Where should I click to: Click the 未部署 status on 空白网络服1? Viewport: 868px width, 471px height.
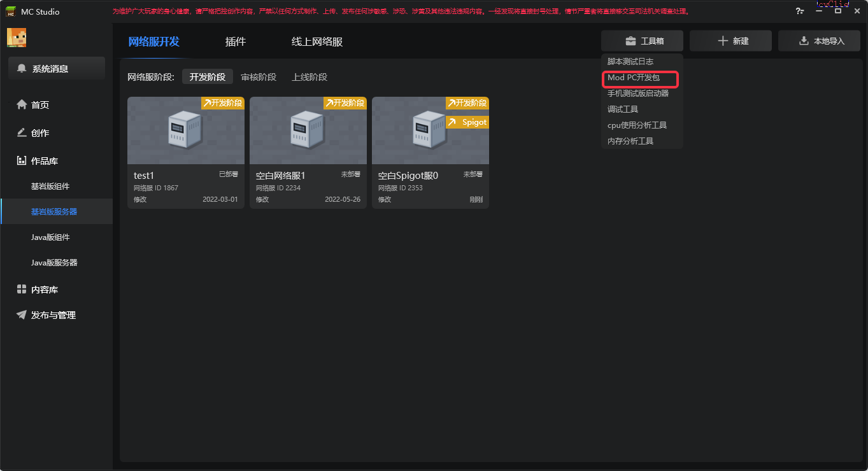pyautogui.click(x=351, y=174)
